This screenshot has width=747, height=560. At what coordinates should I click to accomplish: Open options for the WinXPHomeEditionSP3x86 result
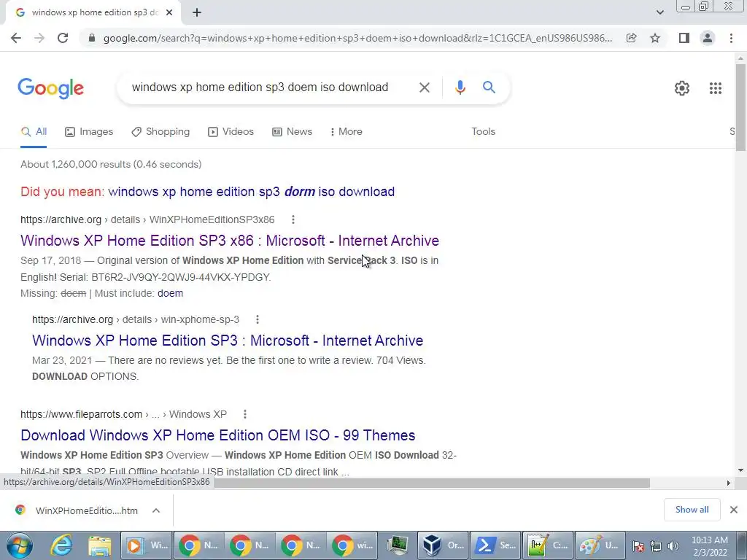[x=293, y=219]
